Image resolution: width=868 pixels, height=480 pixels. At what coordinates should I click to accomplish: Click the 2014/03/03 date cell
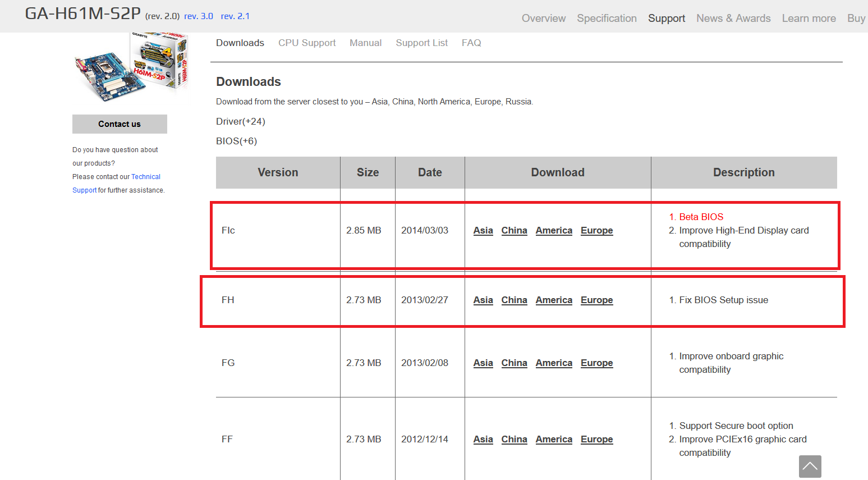(425, 230)
